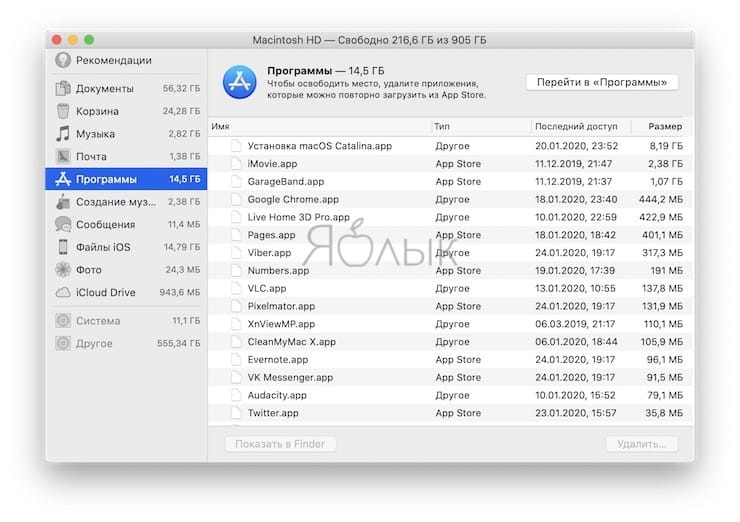This screenshot has width=740, height=522.
Task: Click the 35,8 МБ size cell
Action: (664, 413)
